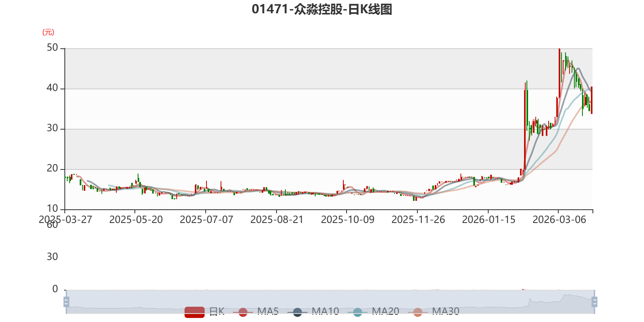Click the (元) currency unit label
This screenshot has height=322, width=644.
(x=48, y=32)
